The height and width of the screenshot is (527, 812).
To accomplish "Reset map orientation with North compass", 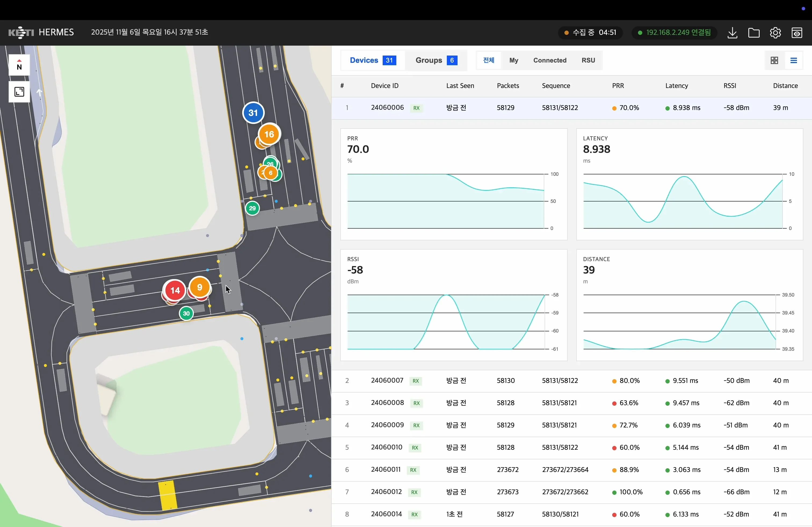I will pyautogui.click(x=19, y=65).
